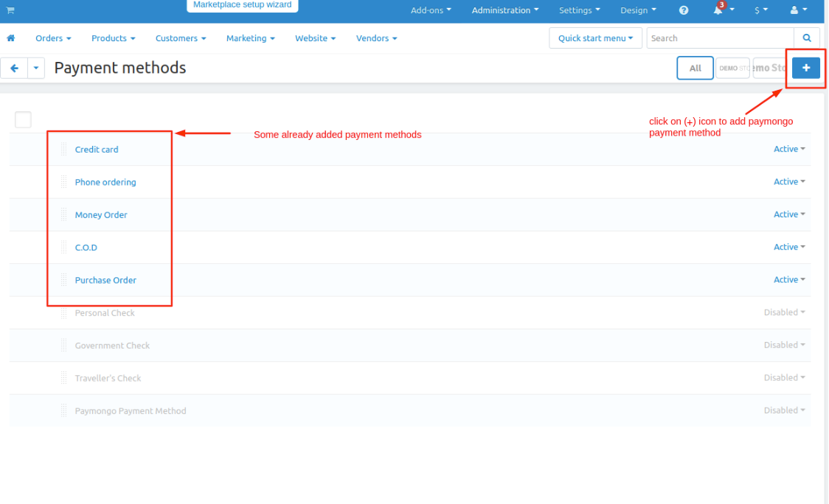Viewport: 829px width, 504px height.
Task: Select the DEMO STORE storefront button
Action: [732, 68]
